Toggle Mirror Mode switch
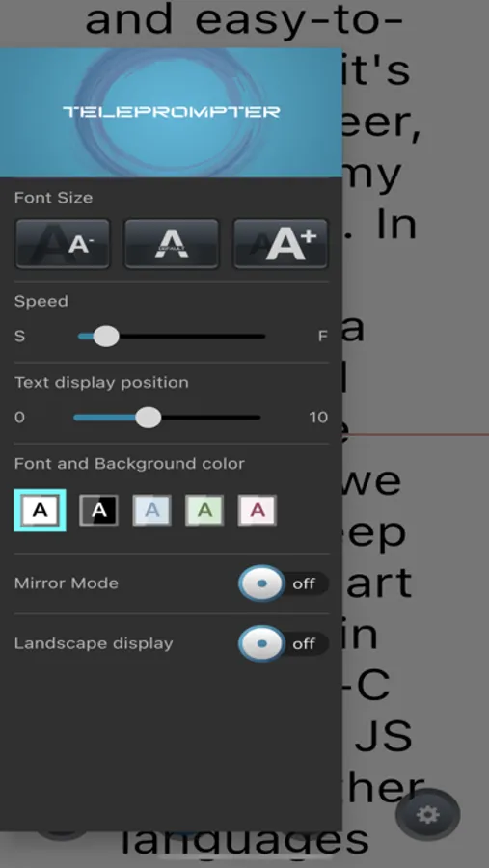This screenshot has width=489, height=868. [x=284, y=583]
